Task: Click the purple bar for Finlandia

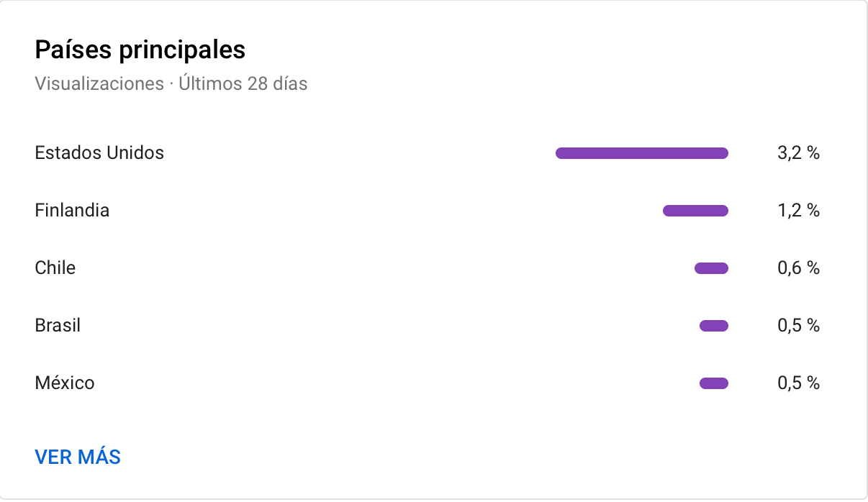Action: pyautogui.click(x=695, y=211)
